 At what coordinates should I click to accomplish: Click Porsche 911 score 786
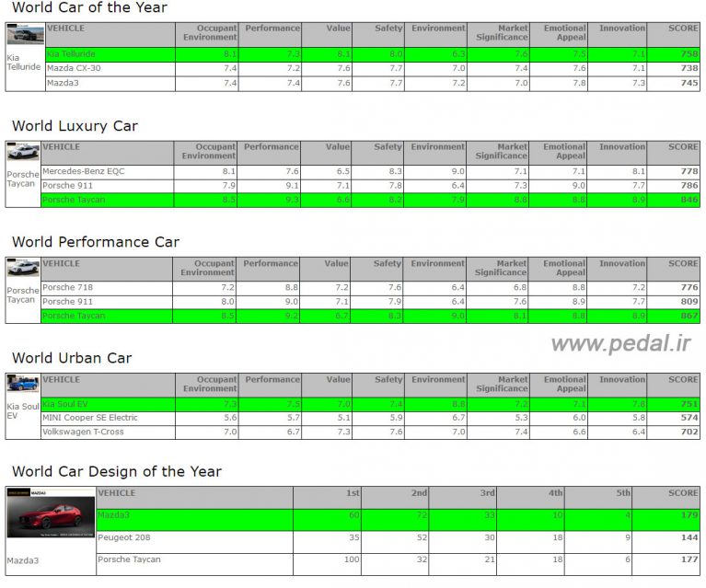pyautogui.click(x=689, y=186)
